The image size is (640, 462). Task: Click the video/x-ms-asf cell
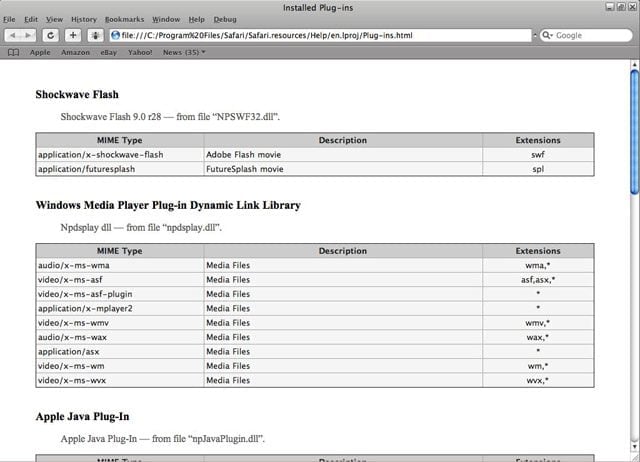click(x=120, y=280)
